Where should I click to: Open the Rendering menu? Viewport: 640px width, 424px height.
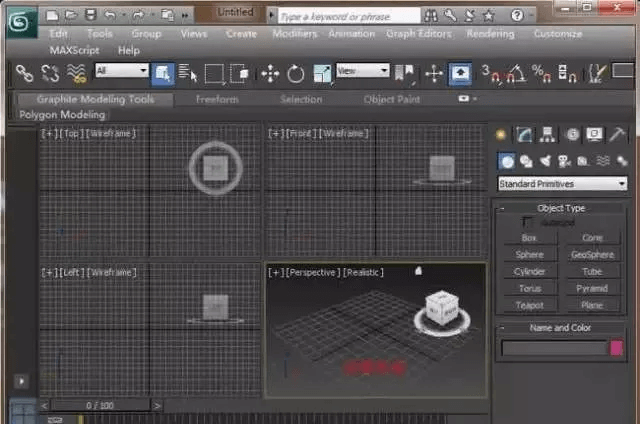point(490,34)
